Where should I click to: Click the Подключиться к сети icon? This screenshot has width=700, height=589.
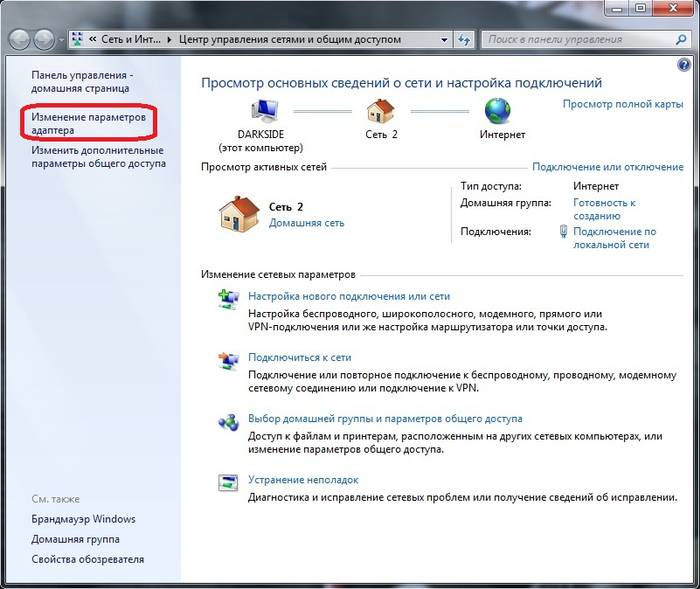coord(229,359)
